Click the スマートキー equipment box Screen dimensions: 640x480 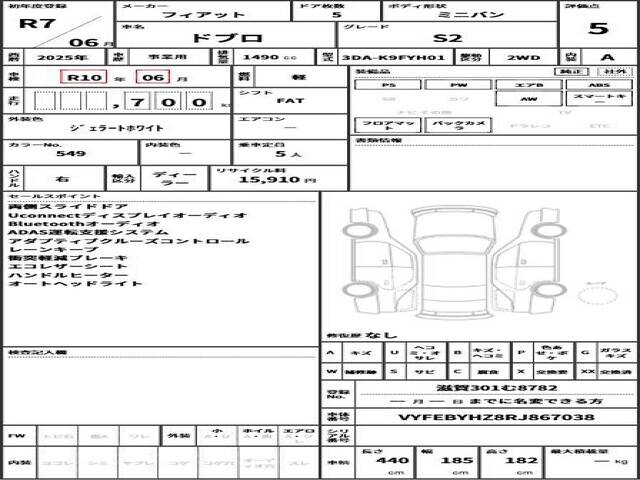[x=598, y=100]
